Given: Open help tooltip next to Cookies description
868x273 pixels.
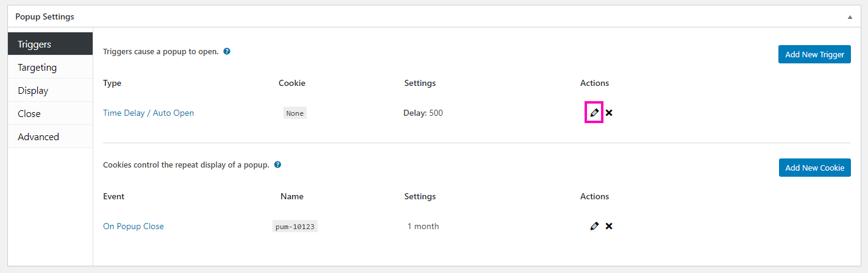Looking at the screenshot, I should click(277, 165).
